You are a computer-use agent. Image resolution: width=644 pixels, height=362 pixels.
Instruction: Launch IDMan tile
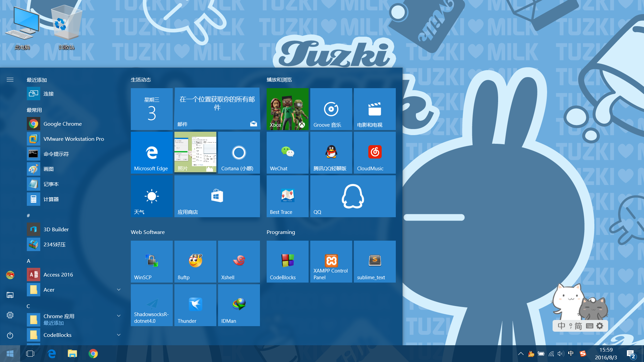click(239, 305)
